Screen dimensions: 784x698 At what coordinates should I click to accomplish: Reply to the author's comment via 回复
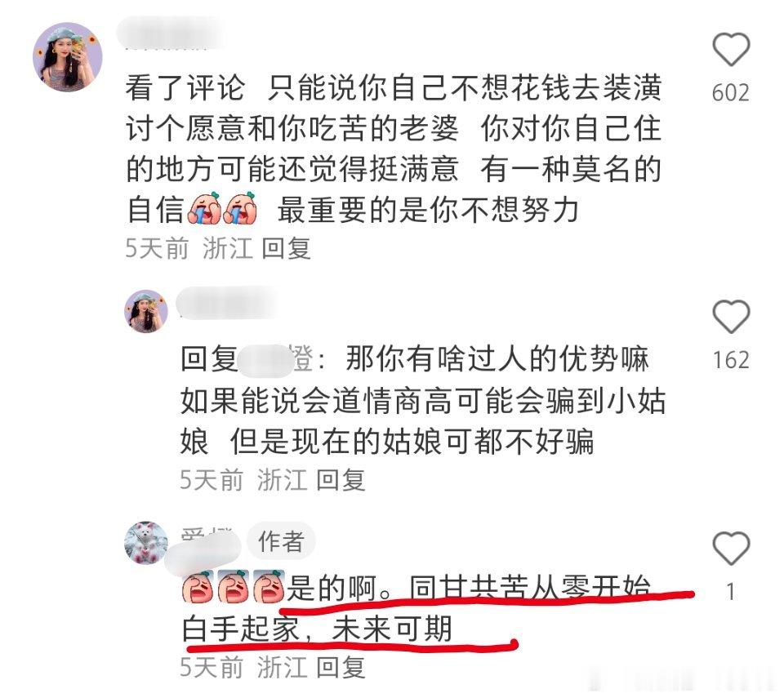click(341, 668)
